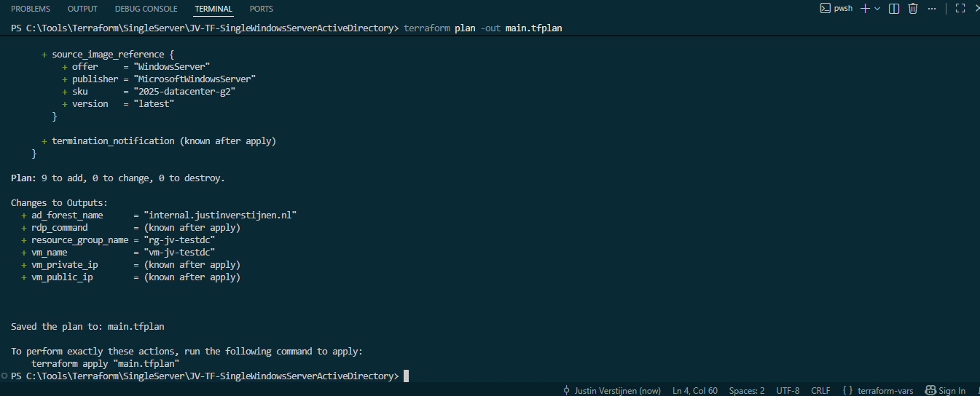Switch to the PORTS tab
The width and height of the screenshot is (980, 396).
coord(262,9)
